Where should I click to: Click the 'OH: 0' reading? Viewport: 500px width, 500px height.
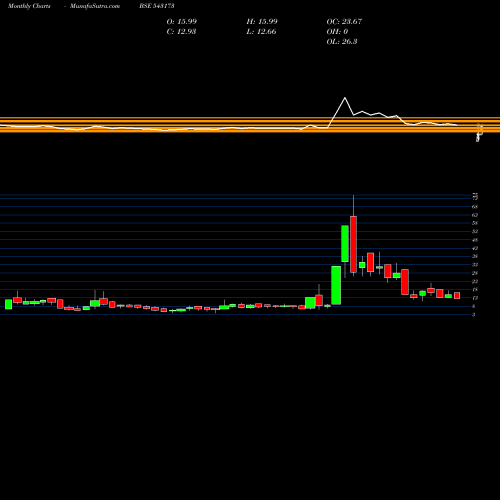(x=337, y=32)
